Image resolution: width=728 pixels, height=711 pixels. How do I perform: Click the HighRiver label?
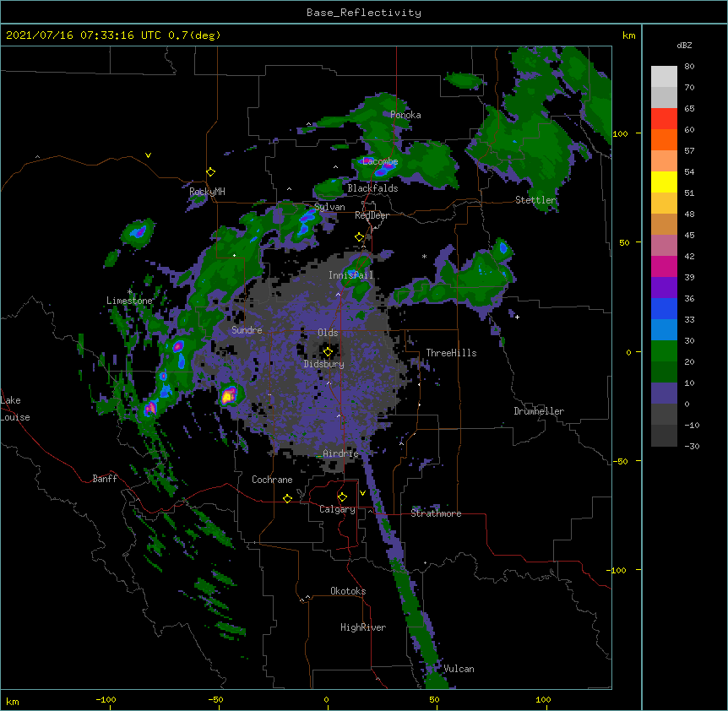[363, 627]
